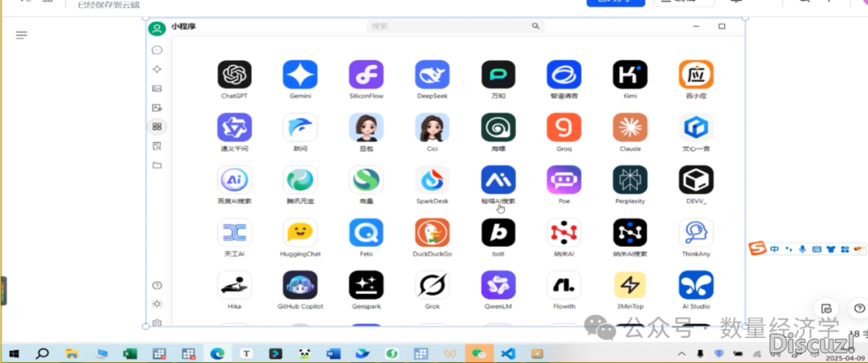The width and height of the screenshot is (868, 363).
Task: Open the image sidebar icon
Action: point(158,88)
